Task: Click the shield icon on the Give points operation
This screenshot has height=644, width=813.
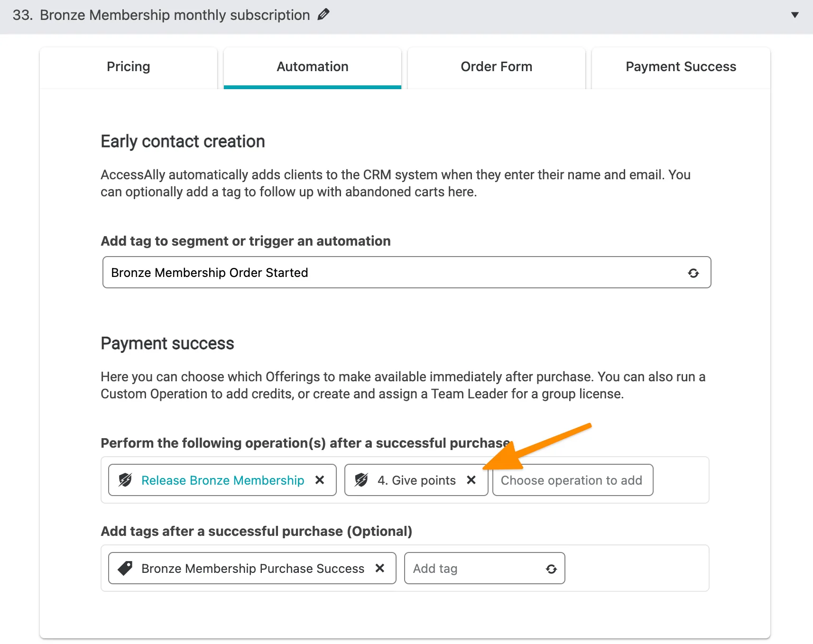Action: (x=361, y=480)
